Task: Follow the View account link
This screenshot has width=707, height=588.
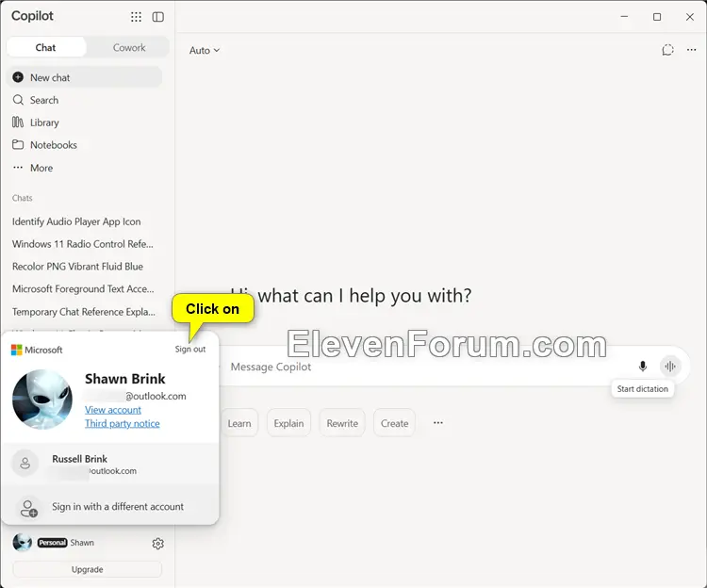Action: point(113,410)
